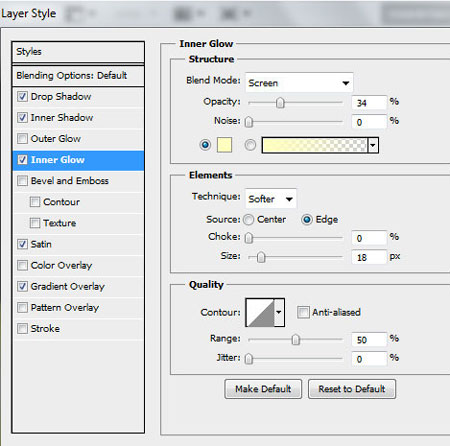The image size is (450, 446).
Task: Click the Noise value field
Action: [x=369, y=122]
